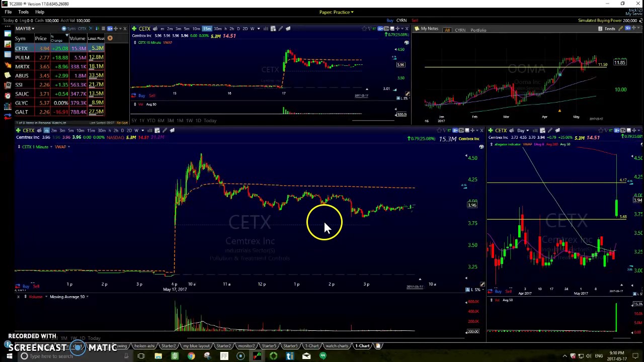Select 2m timeframe on top CETX chart
Viewport: 644px width, 362px height.
tap(170, 29)
